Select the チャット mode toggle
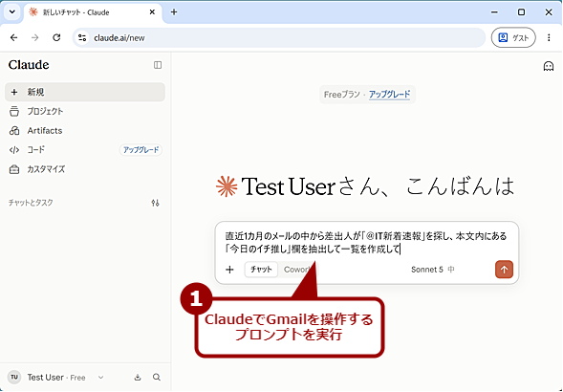 (261, 270)
